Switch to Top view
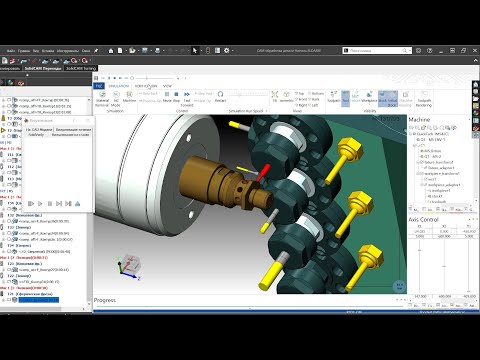 (300, 94)
